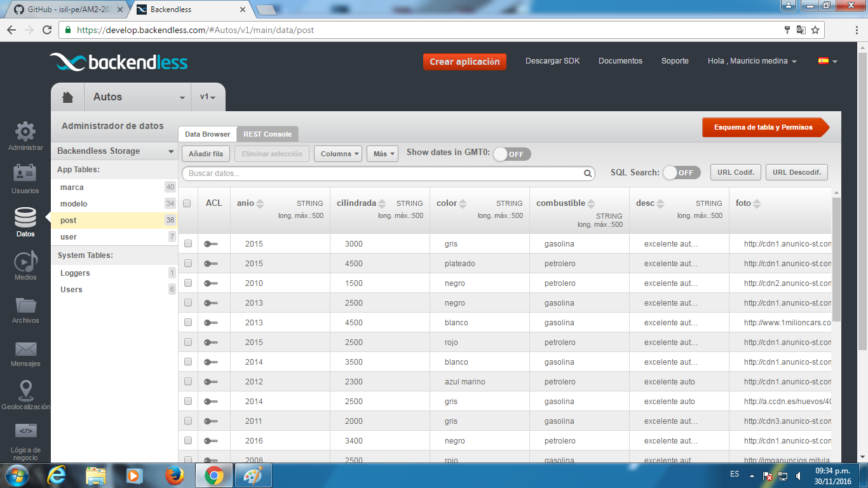Sort by the color column arrows
868x488 pixels.
coord(463,203)
